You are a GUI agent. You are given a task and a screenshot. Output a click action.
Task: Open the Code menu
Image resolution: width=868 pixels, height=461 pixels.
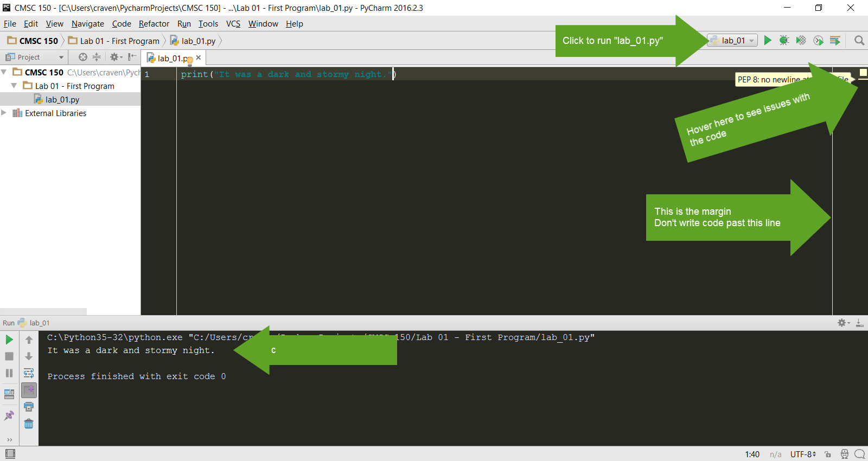pos(122,24)
